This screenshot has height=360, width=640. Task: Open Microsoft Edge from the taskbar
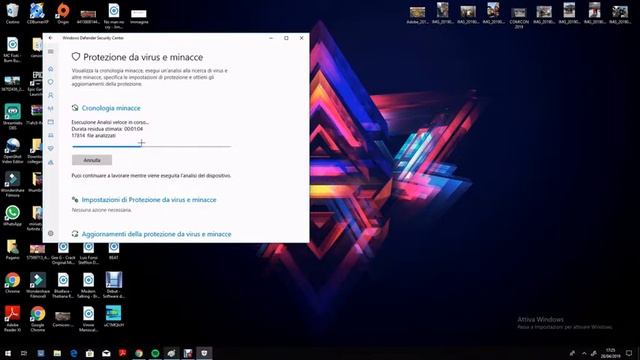(x=73, y=353)
